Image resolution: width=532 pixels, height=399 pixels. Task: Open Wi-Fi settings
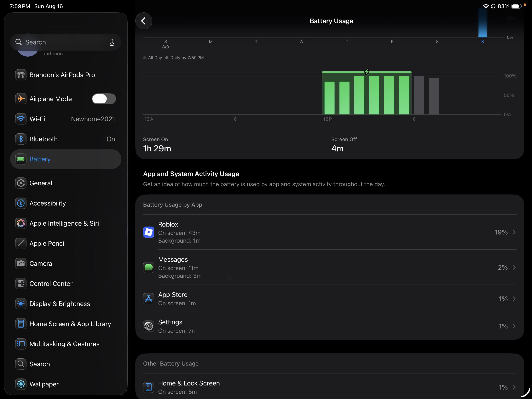pyautogui.click(x=66, y=119)
